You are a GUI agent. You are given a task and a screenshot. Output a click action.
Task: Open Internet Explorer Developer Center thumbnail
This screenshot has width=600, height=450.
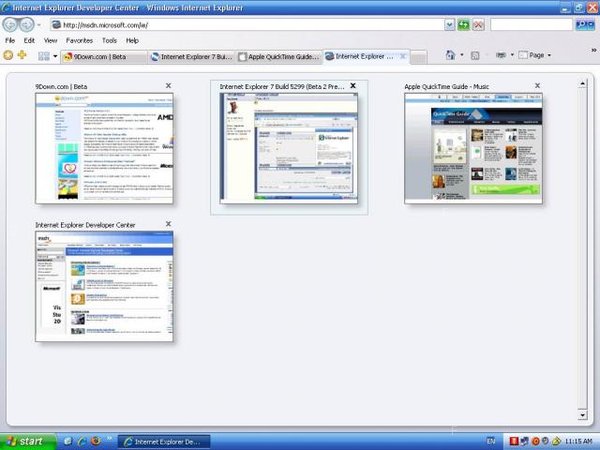(x=104, y=287)
